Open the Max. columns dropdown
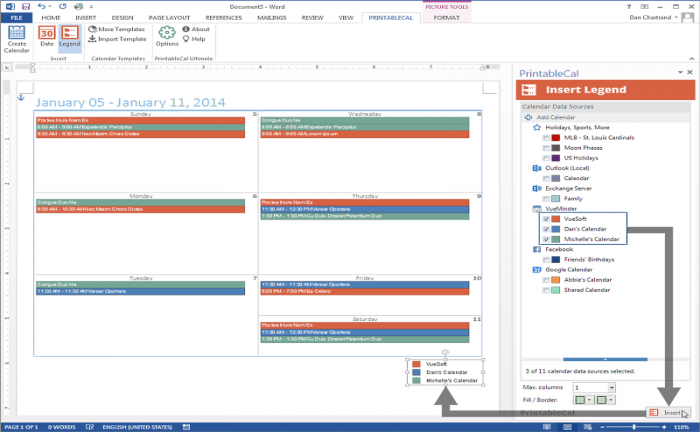The height and width of the screenshot is (432, 700). [612, 387]
